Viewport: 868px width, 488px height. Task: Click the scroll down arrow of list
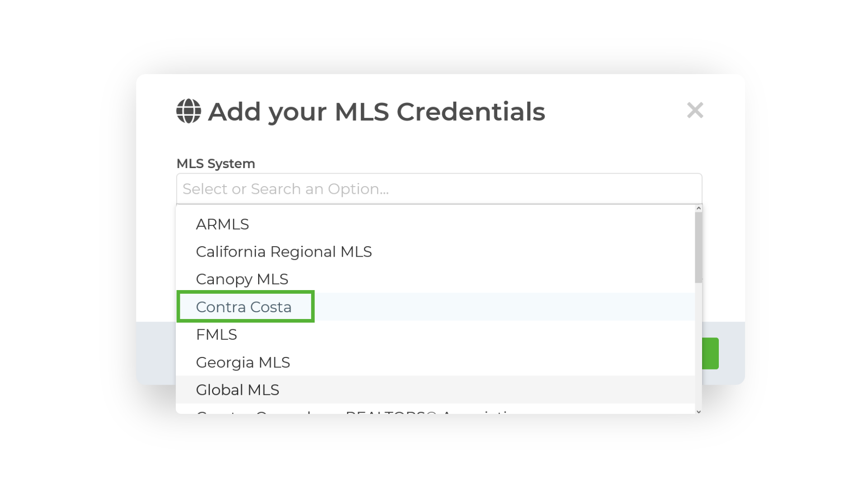pyautogui.click(x=698, y=411)
